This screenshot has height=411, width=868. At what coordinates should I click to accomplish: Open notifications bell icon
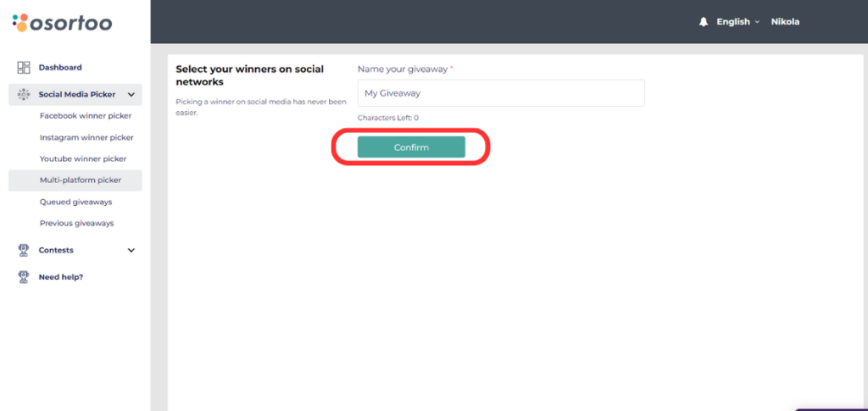tap(704, 22)
